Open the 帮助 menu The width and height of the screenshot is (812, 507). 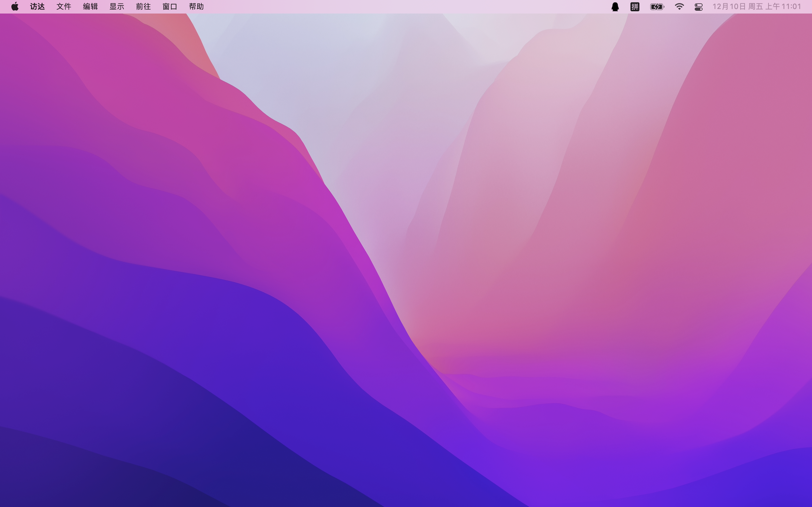pos(196,7)
